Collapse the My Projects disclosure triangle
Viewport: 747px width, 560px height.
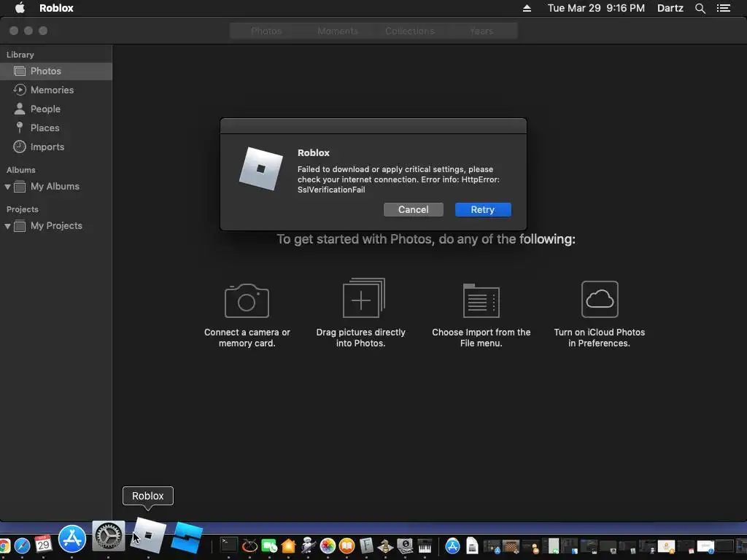point(7,226)
